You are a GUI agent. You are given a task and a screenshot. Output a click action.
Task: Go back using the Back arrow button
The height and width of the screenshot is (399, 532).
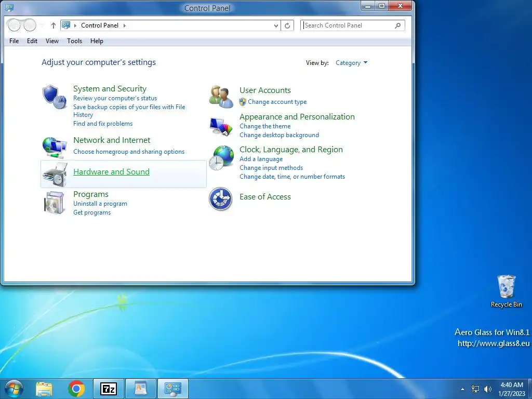[x=14, y=25]
